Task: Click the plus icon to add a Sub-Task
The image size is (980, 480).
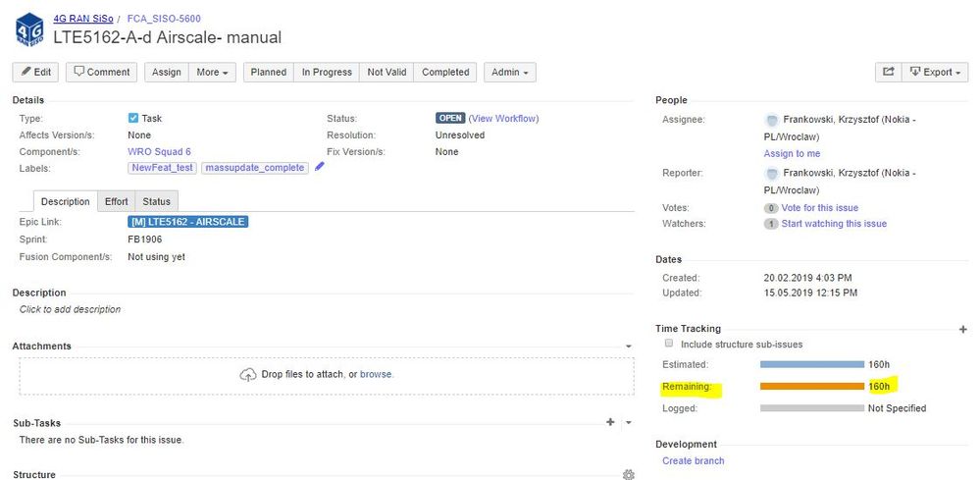Action: (x=610, y=422)
